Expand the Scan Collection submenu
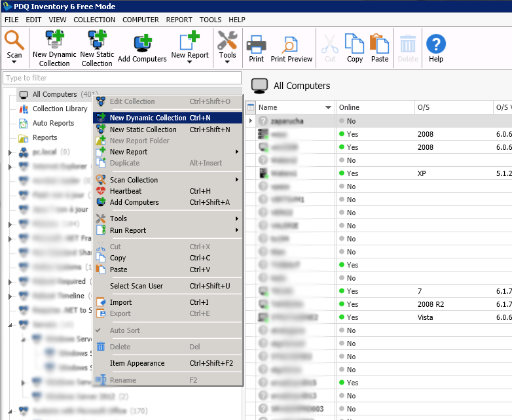Screen dimensions: 512x420 237,180
